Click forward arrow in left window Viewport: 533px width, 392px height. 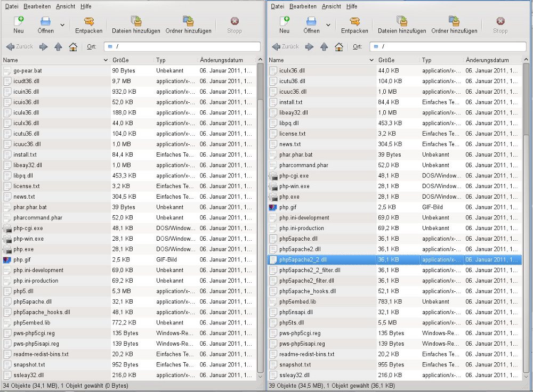click(44, 46)
